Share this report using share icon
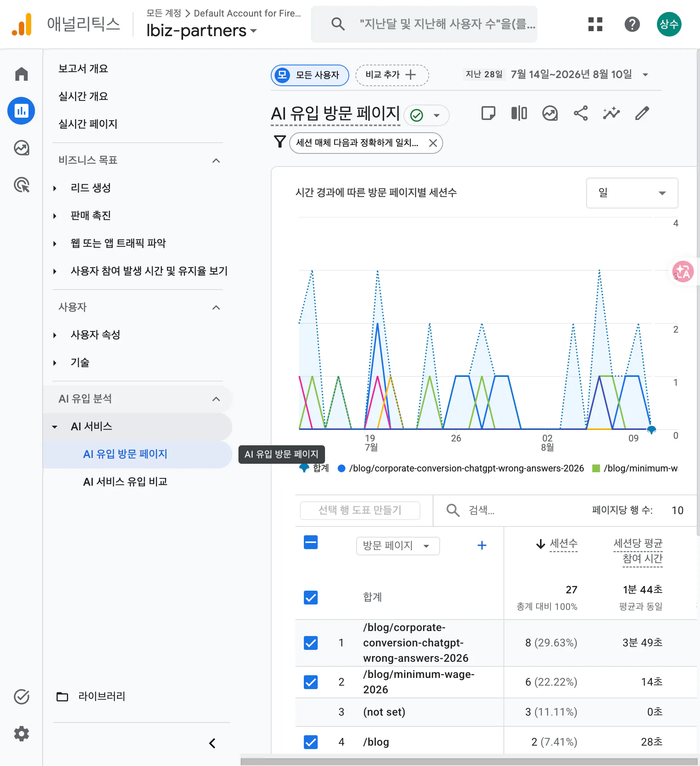 tap(580, 113)
